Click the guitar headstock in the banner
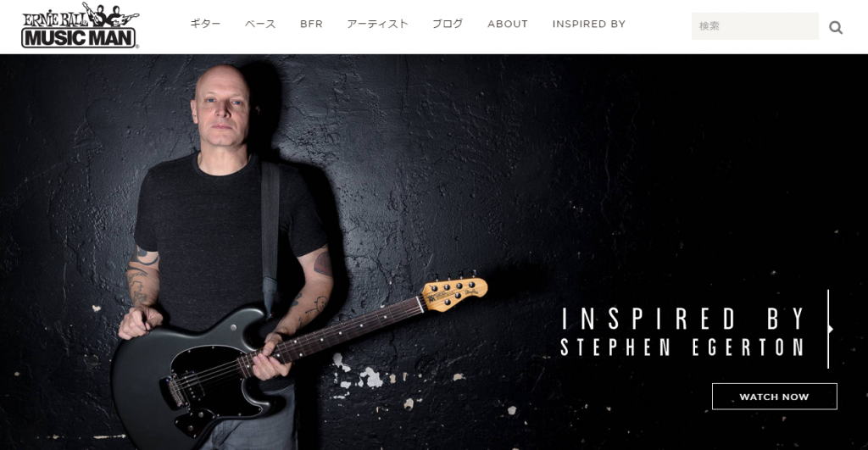Viewport: 868px width, 450px height. pos(455,293)
